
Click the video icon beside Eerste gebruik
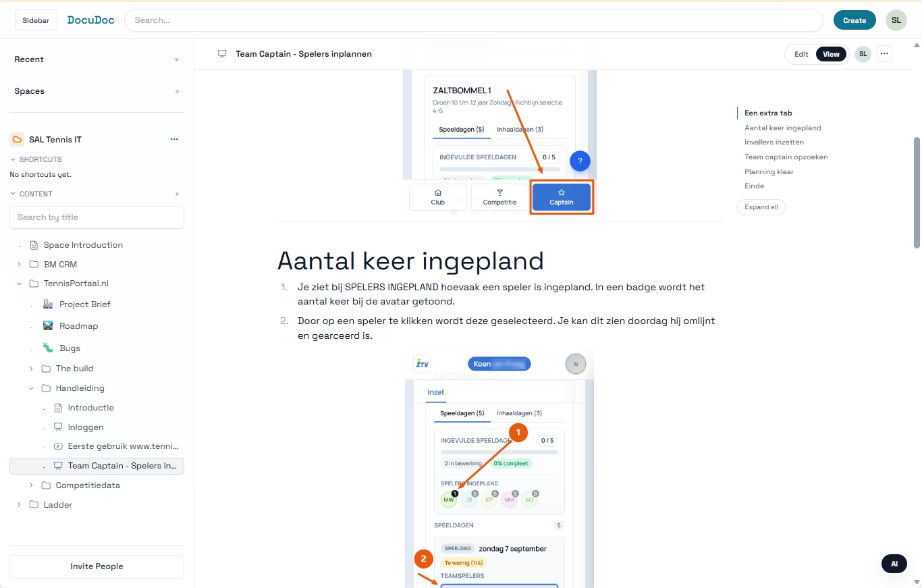pos(57,446)
